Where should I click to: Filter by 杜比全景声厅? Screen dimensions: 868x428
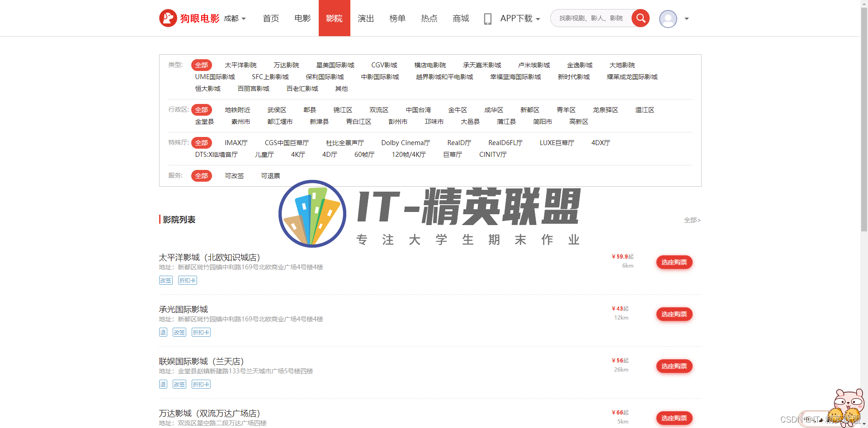[x=345, y=143]
